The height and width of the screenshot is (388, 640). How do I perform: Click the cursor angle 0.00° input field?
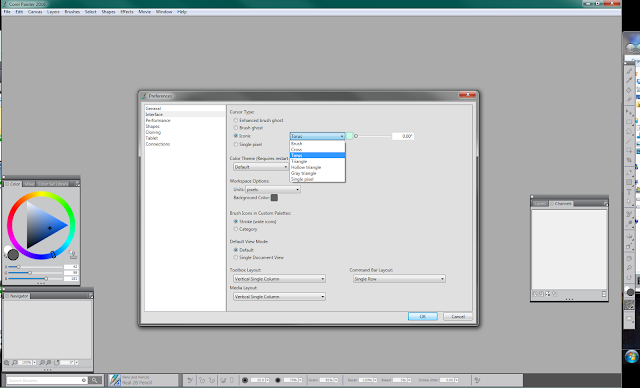click(403, 136)
